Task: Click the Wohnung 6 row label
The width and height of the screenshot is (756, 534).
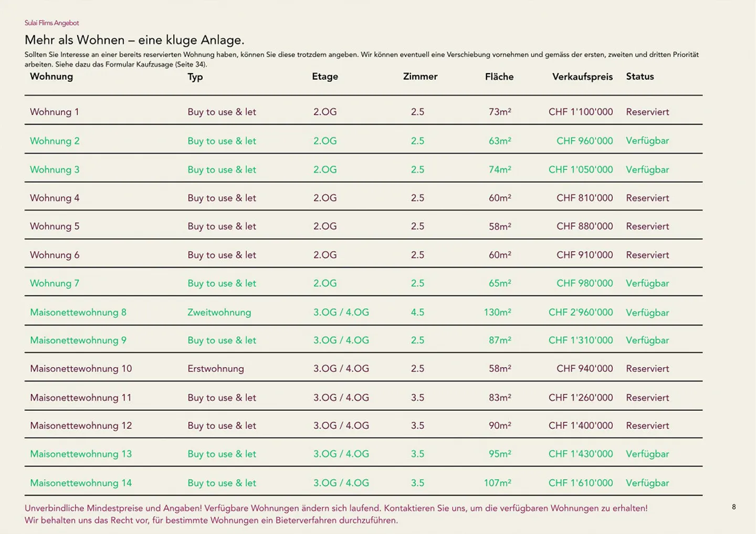Action: (55, 255)
